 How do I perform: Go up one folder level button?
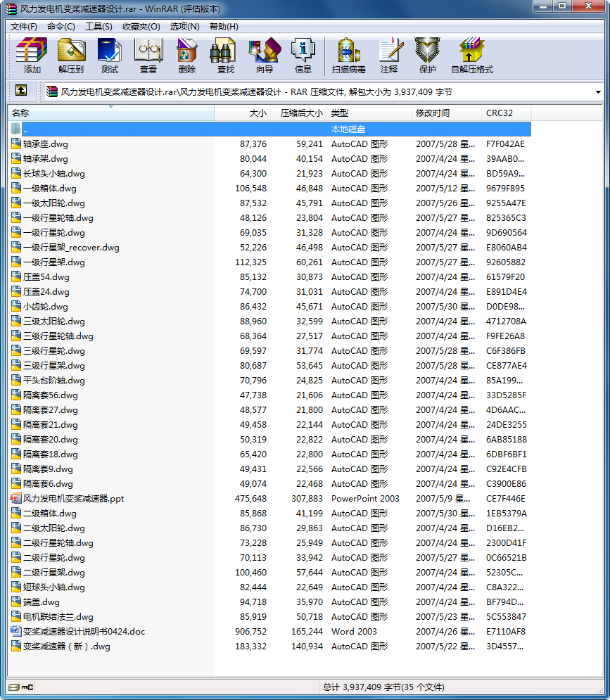click(x=21, y=91)
